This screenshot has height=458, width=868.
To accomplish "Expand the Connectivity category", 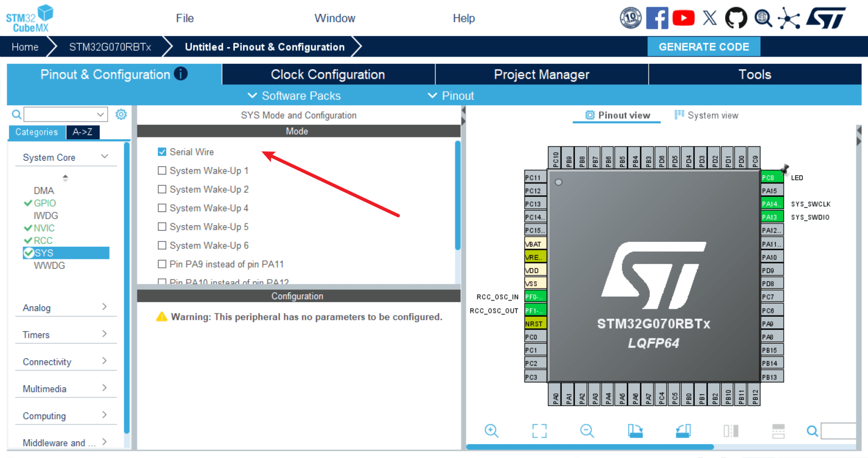I will point(65,362).
